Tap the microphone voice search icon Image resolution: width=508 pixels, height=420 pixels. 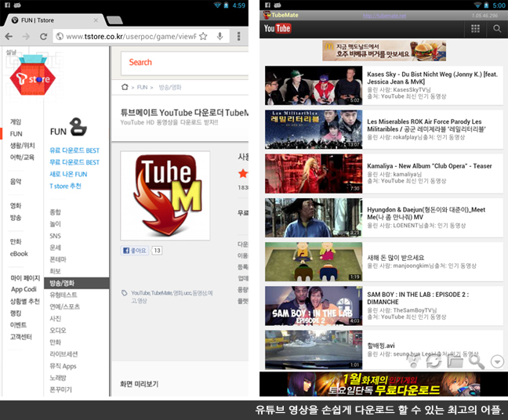coord(220,36)
